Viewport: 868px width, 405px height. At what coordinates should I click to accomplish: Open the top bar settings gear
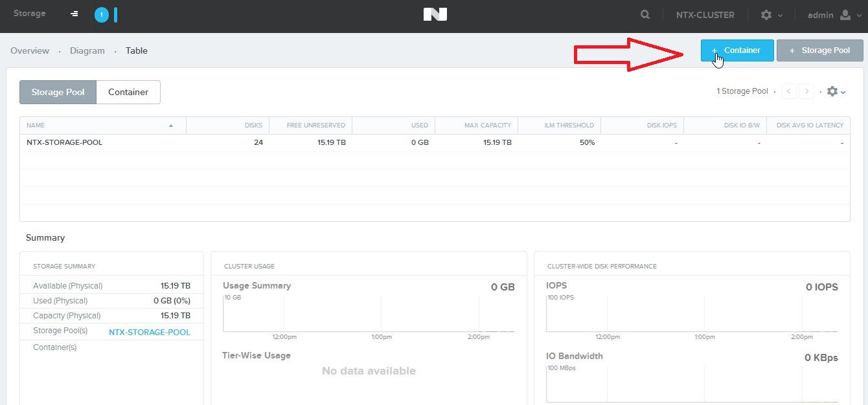click(x=771, y=15)
